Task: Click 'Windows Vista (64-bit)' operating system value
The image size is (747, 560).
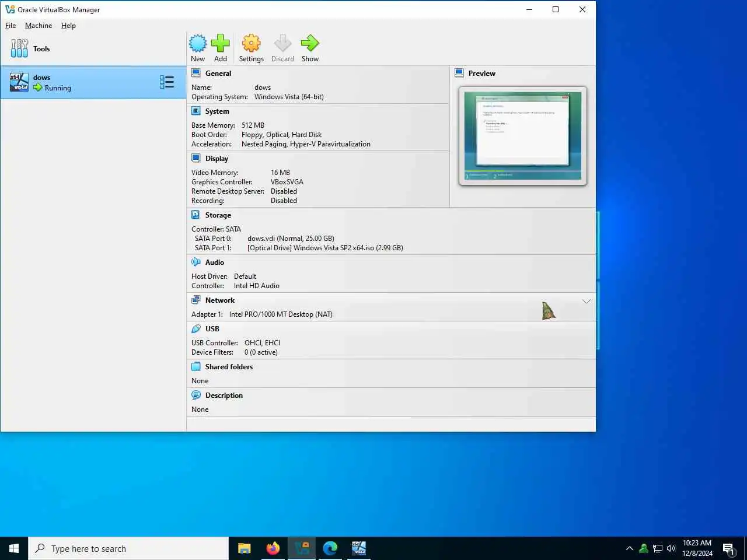Action: [289, 97]
